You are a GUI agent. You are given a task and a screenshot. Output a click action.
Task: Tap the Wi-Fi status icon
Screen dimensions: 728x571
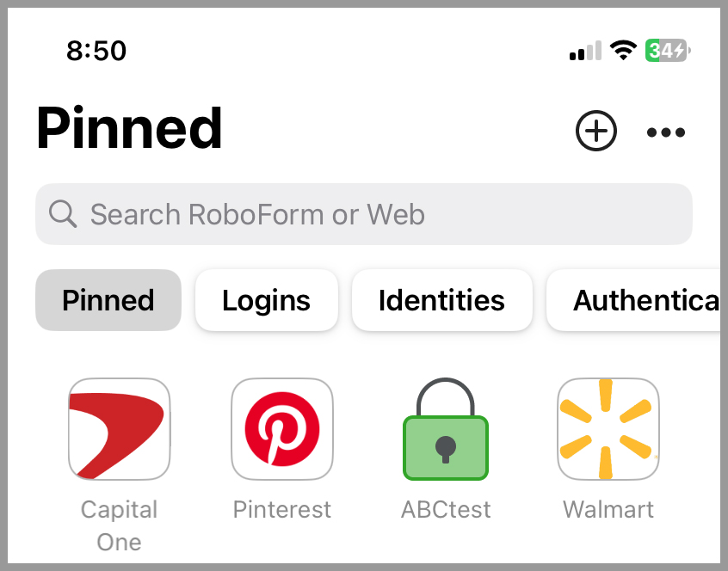coord(623,50)
